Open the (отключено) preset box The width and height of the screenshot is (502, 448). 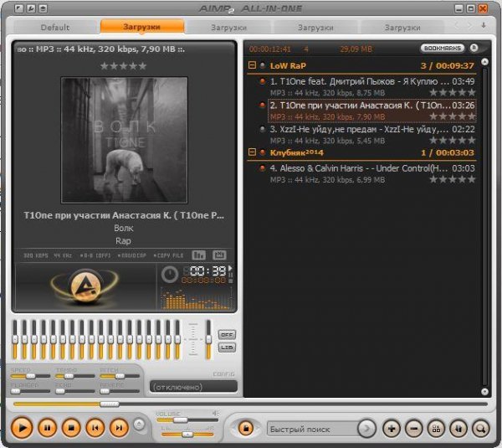[x=194, y=387]
